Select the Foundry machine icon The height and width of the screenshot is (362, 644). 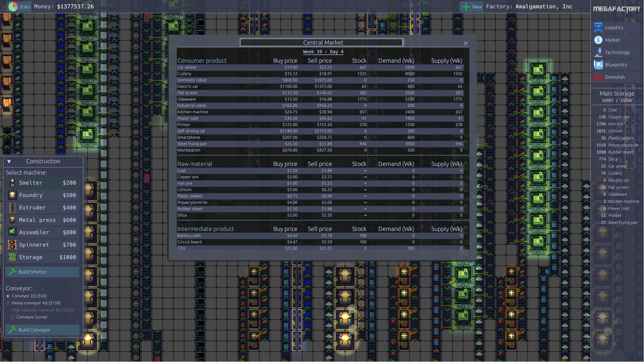tap(12, 195)
